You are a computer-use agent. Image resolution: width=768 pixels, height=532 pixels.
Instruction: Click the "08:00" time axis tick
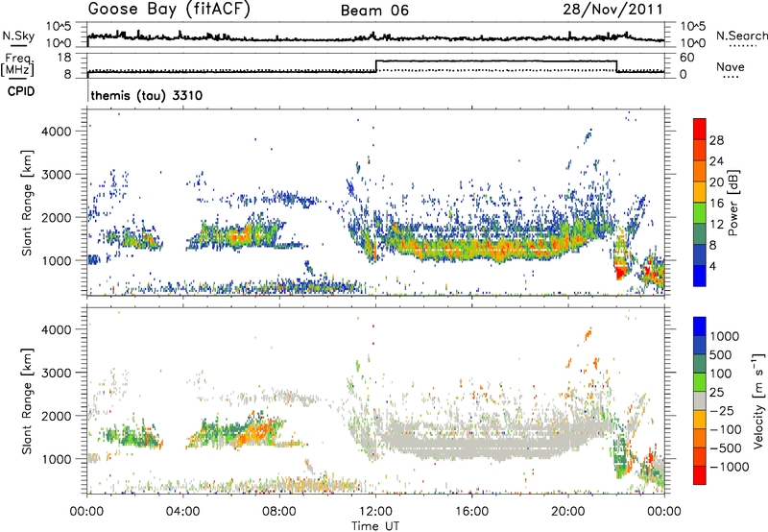click(x=279, y=512)
